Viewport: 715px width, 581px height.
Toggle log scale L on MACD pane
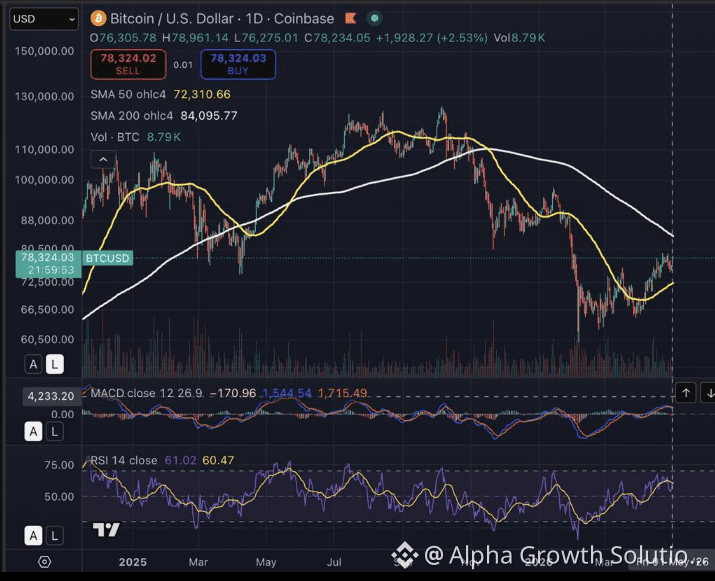55,431
